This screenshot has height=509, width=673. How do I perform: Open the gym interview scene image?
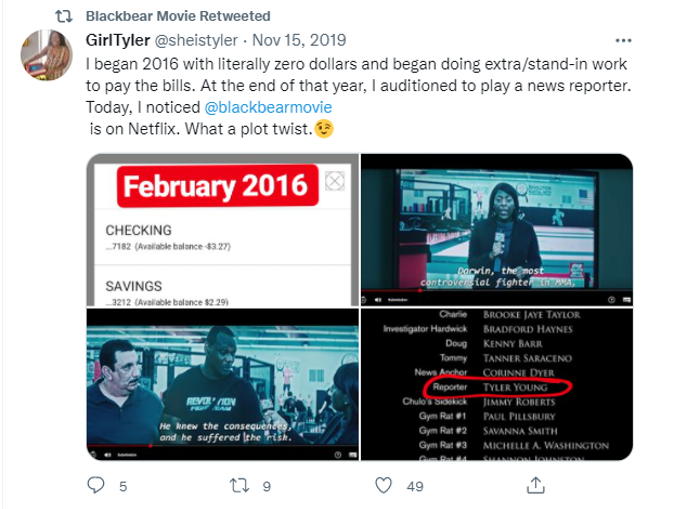point(223,384)
